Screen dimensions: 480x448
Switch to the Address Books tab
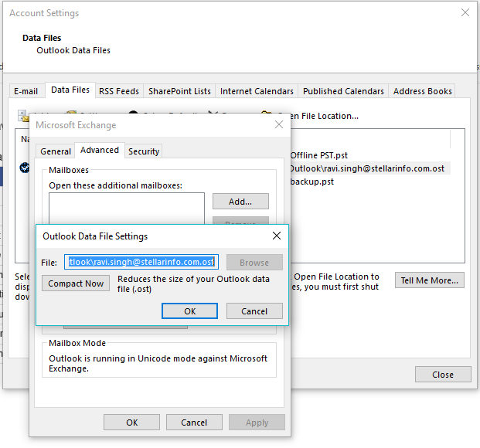422,91
